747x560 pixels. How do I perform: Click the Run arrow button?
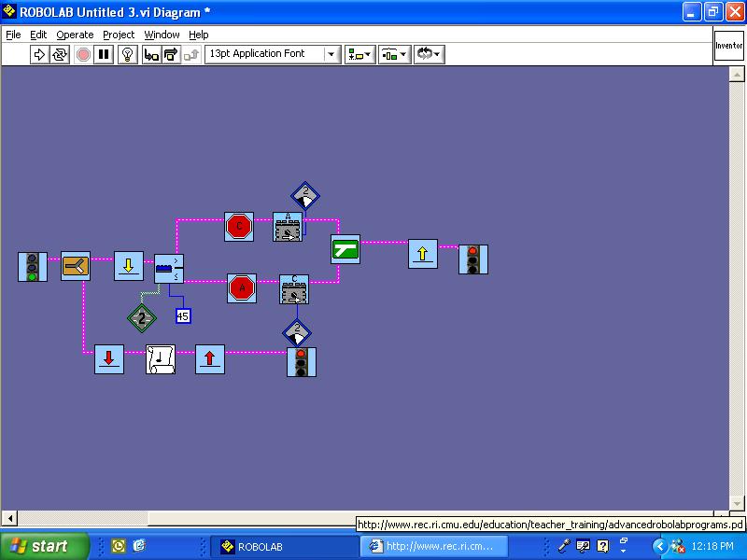point(39,54)
